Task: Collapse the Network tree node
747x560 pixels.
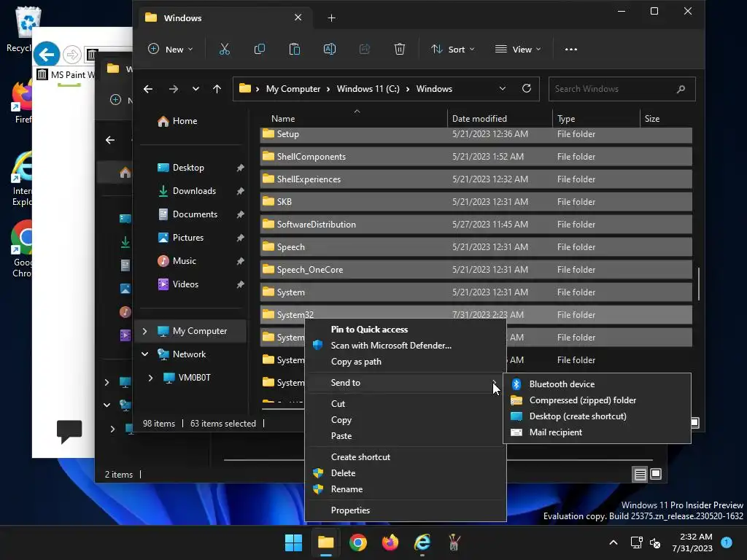Action: (x=145, y=354)
